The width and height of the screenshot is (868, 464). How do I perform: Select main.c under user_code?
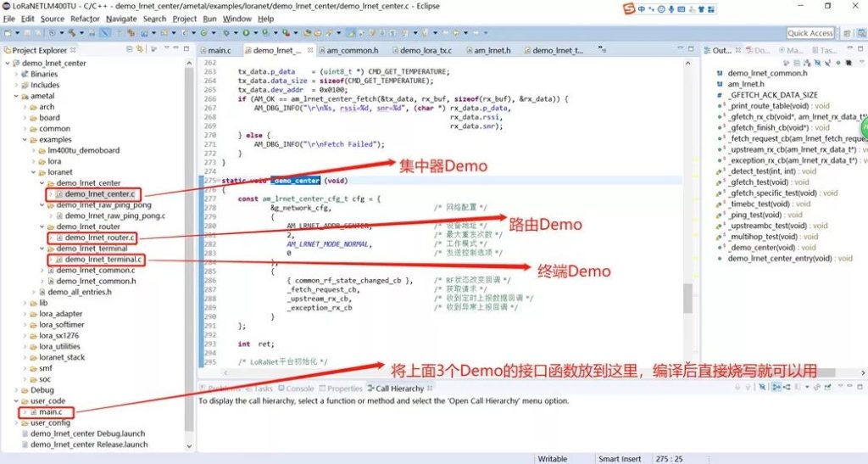click(50, 412)
